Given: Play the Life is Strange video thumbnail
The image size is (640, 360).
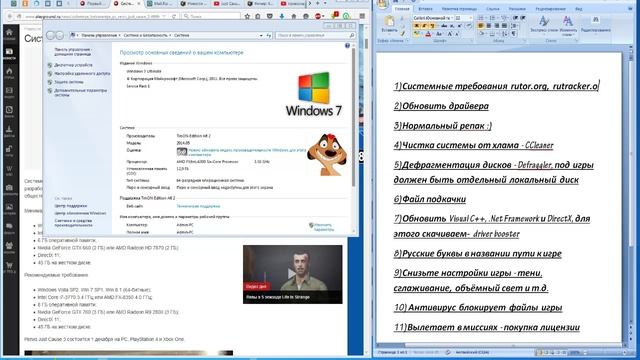Looking at the screenshot, I should click(x=292, y=274).
